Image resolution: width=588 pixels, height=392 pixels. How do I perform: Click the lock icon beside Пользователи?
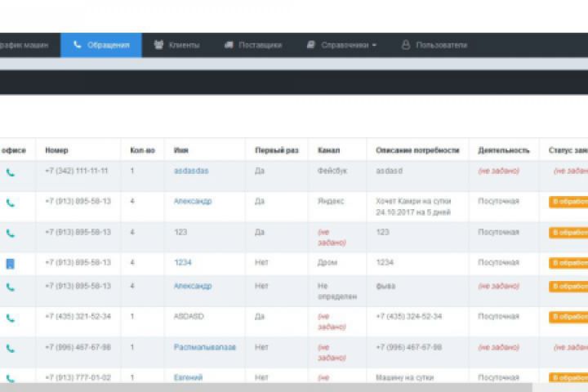pos(406,45)
